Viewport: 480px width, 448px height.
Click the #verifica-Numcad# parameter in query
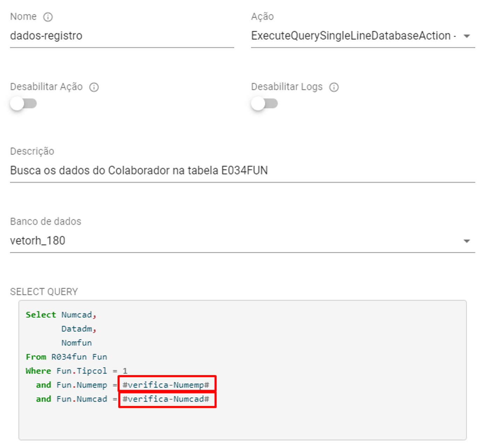point(166,399)
